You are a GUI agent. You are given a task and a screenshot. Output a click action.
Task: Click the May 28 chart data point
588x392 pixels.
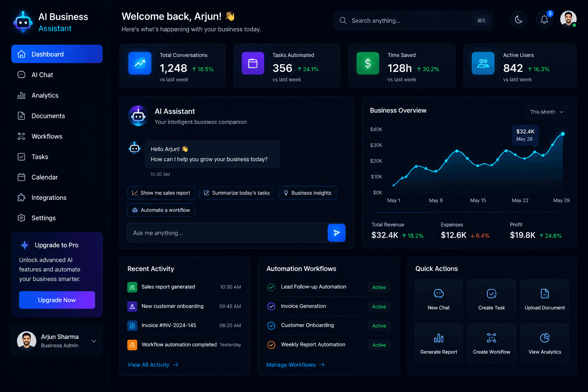point(535,152)
